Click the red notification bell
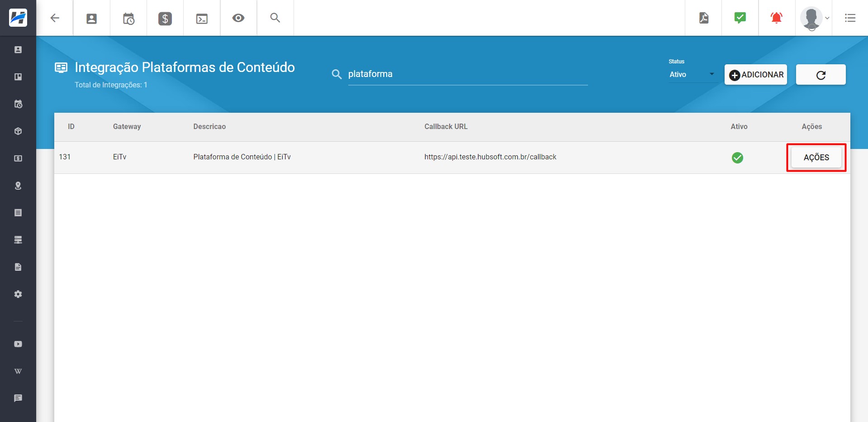The width and height of the screenshot is (868, 422). point(776,18)
